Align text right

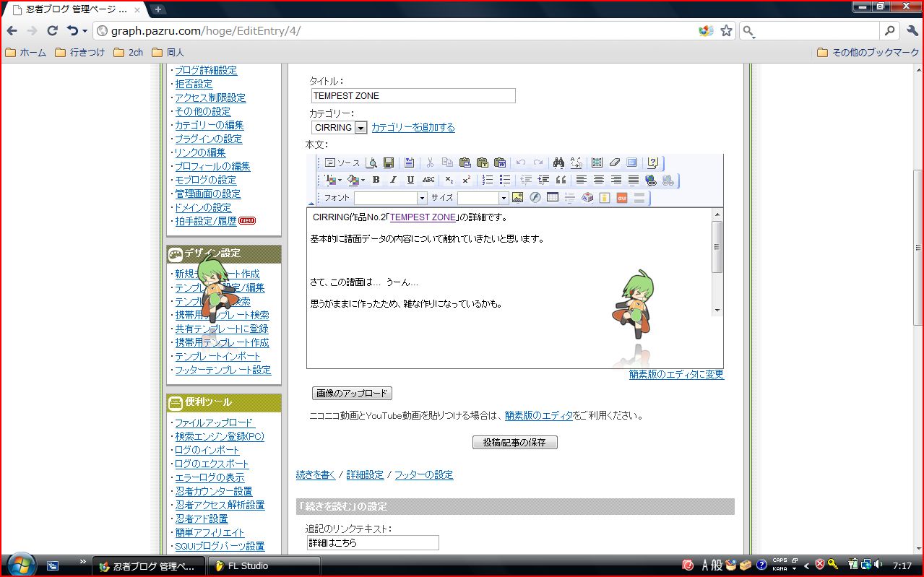616,180
